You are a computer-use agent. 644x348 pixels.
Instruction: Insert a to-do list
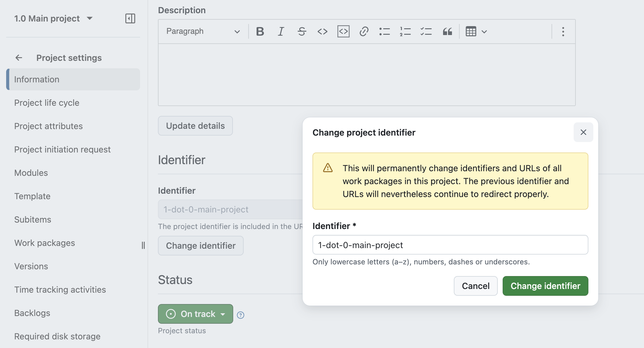coord(426,31)
